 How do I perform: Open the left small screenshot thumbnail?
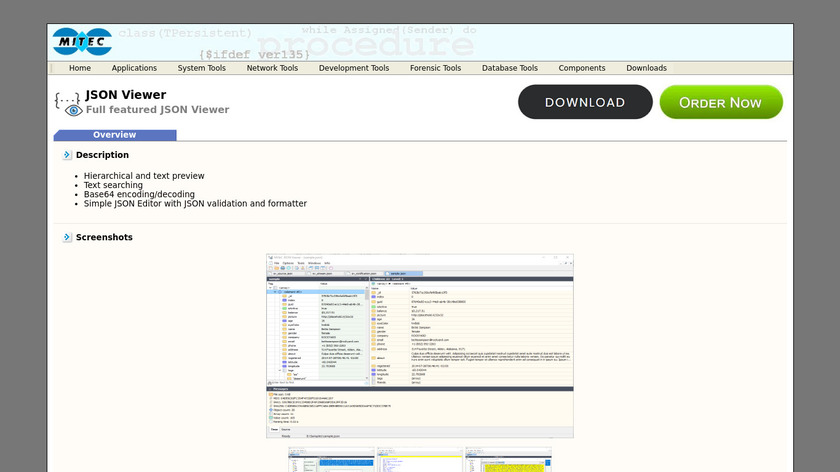coord(332,460)
